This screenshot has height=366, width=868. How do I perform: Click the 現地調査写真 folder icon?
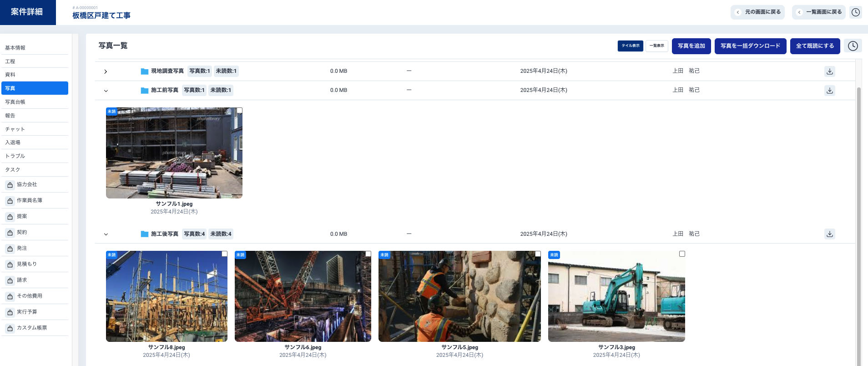[145, 71]
